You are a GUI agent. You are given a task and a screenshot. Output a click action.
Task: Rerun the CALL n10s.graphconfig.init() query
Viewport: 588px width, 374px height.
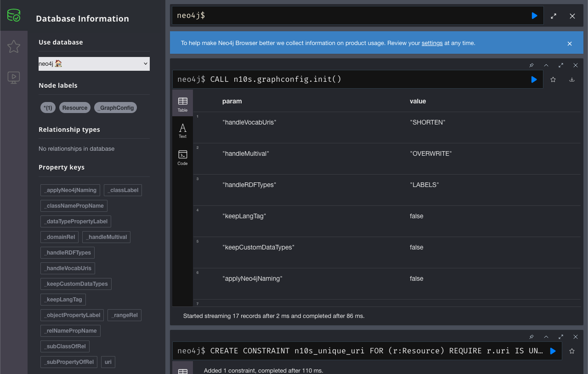[x=534, y=79]
